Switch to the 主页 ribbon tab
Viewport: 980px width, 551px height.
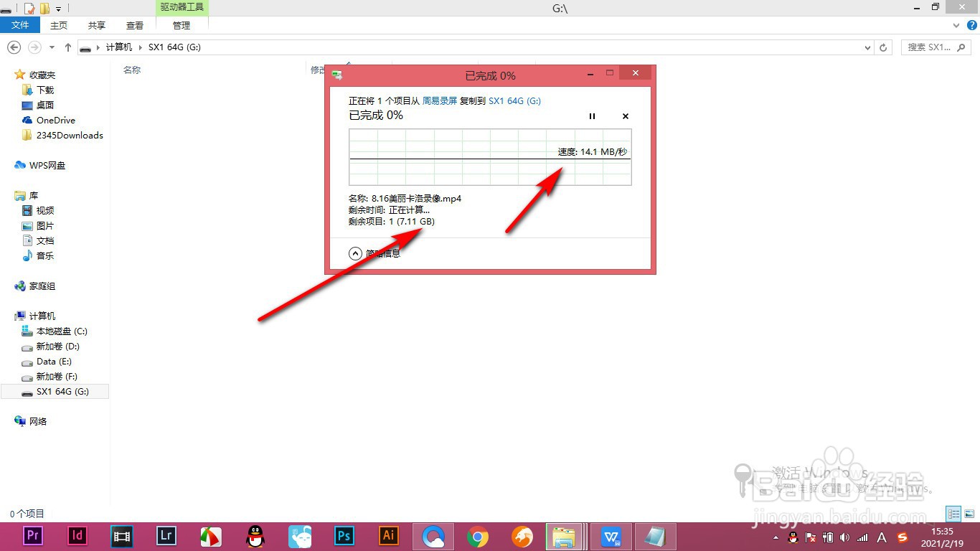tap(59, 25)
